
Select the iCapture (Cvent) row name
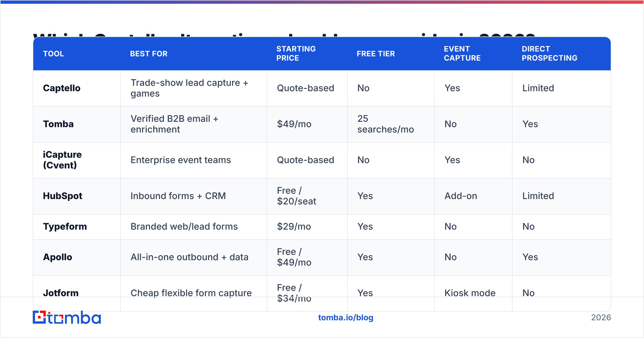(62, 160)
